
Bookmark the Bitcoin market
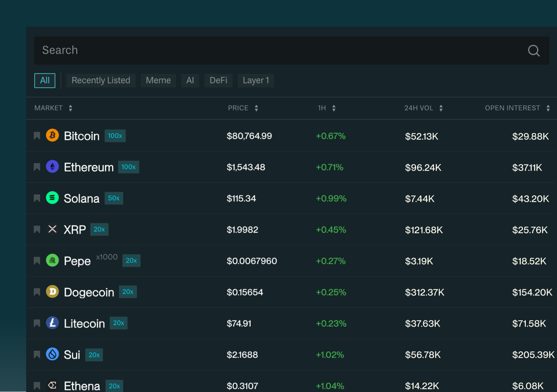coord(37,136)
